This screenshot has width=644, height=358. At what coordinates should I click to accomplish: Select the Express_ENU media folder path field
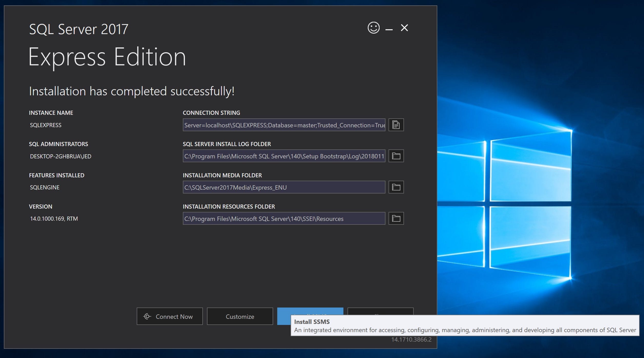click(284, 188)
